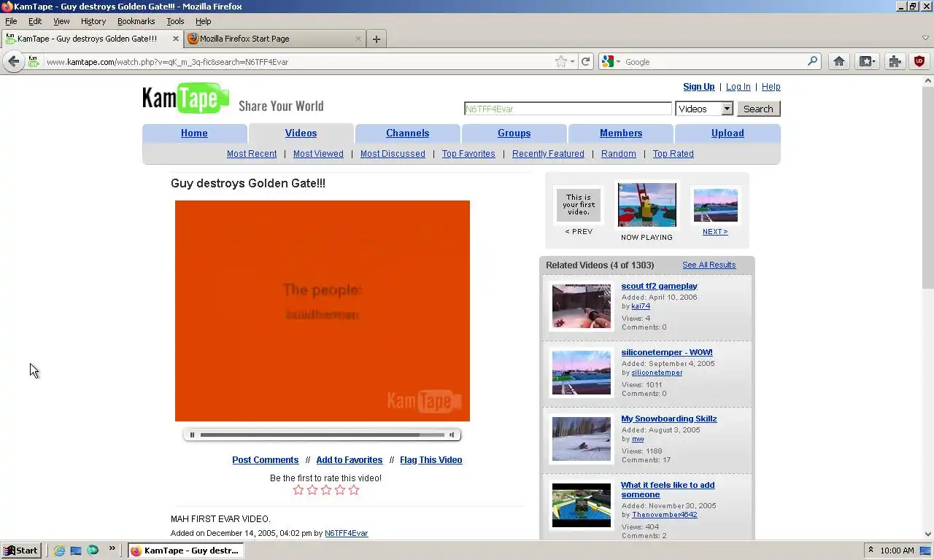
Task: Click the uBlock shield icon in the toolbar
Action: click(919, 62)
